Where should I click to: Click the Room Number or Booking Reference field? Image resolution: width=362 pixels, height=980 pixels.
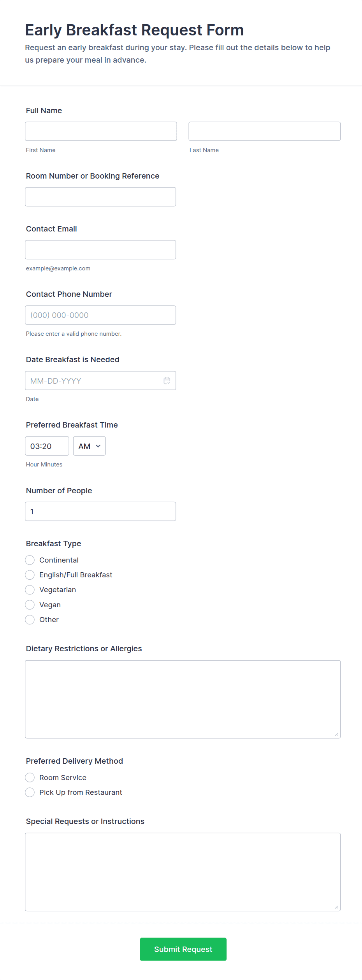click(100, 196)
